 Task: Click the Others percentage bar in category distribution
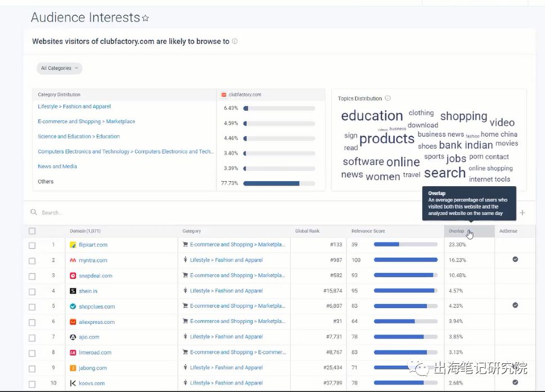[279, 183]
